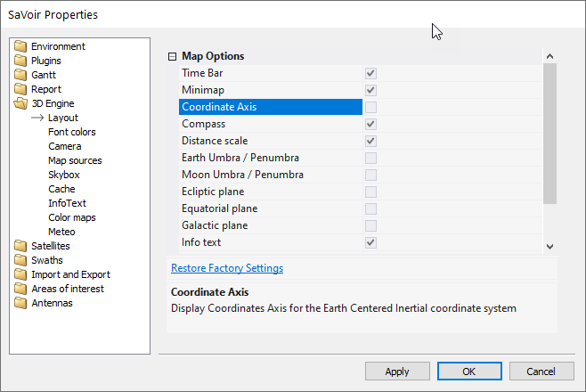Viewport: 586px width, 392px height.
Task: Toggle the Ecliptic plane checkbox
Action: coord(370,192)
